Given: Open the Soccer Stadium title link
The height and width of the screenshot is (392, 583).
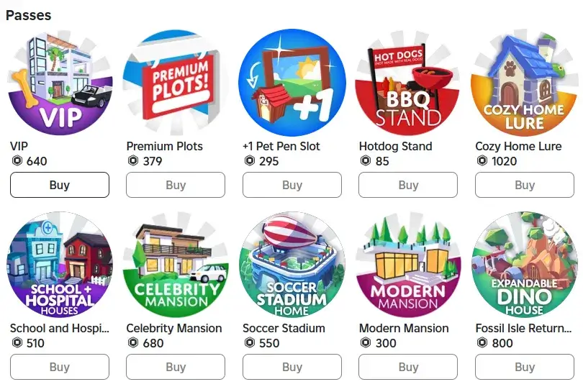Looking at the screenshot, I should (284, 328).
